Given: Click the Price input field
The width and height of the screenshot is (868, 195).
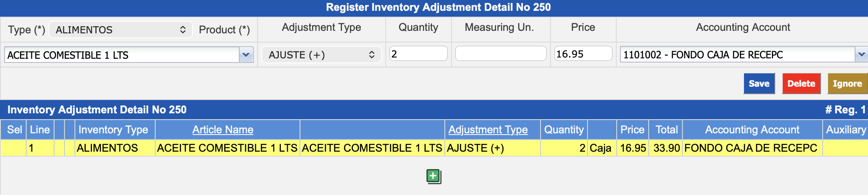Looking at the screenshot, I should (583, 54).
